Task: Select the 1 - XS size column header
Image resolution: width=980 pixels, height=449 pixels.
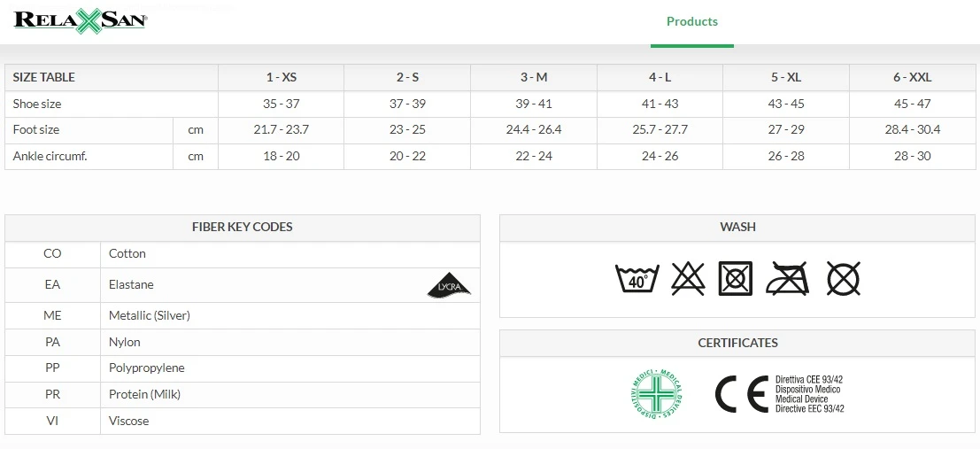Action: (x=281, y=77)
